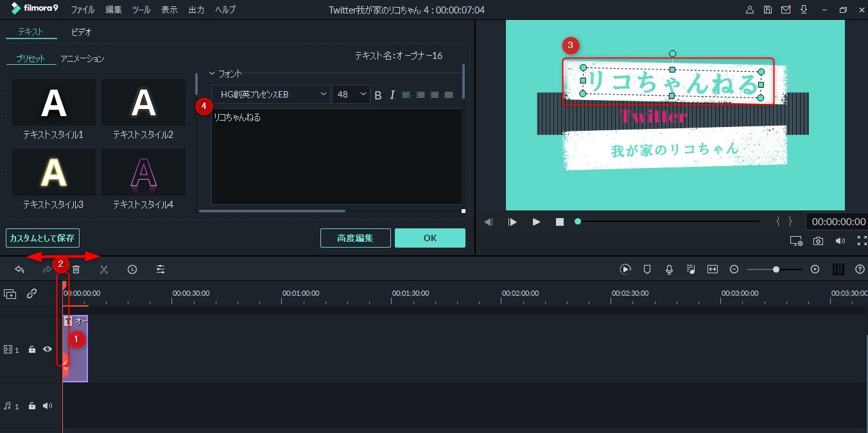Screen dimensions: 868x433
Task: Zoom out the timeline with minus icon
Action: (x=734, y=269)
